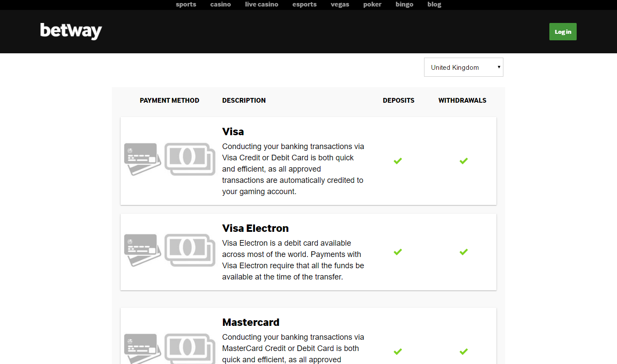Click the PAYMENT METHOD column header
This screenshot has width=617, height=364.
[170, 101]
